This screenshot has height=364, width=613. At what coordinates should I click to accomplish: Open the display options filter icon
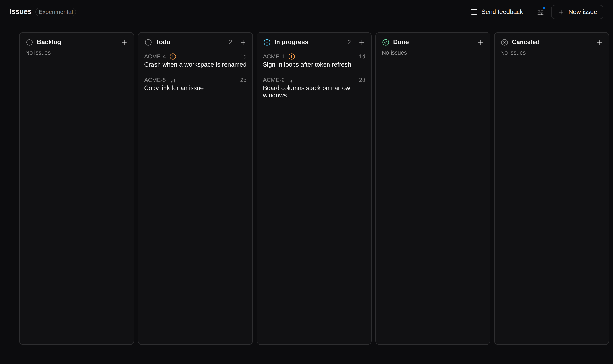click(x=540, y=12)
